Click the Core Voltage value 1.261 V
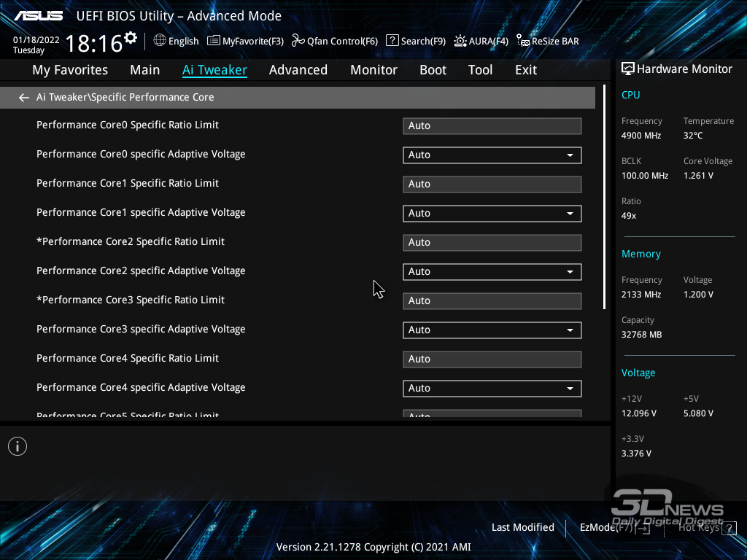This screenshot has height=560, width=747. 698,176
